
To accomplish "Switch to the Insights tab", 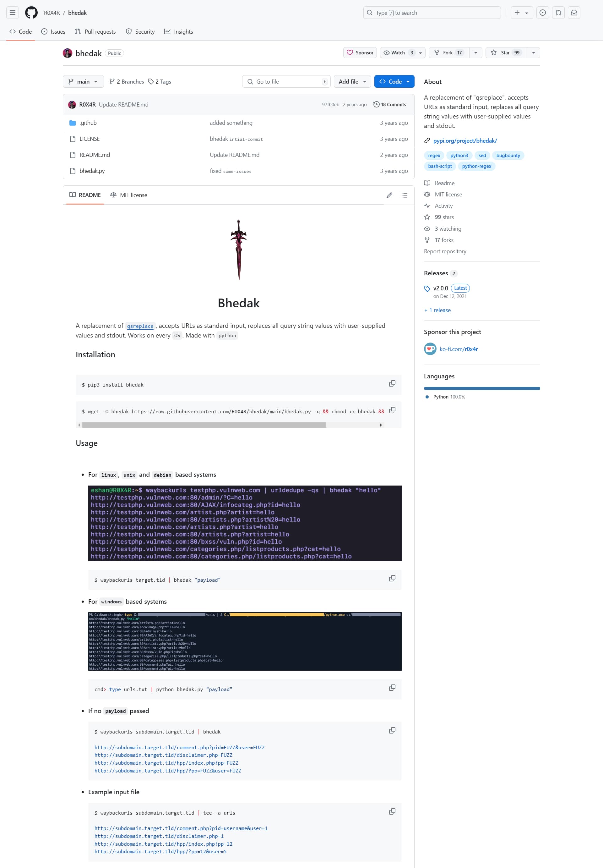I will (179, 32).
